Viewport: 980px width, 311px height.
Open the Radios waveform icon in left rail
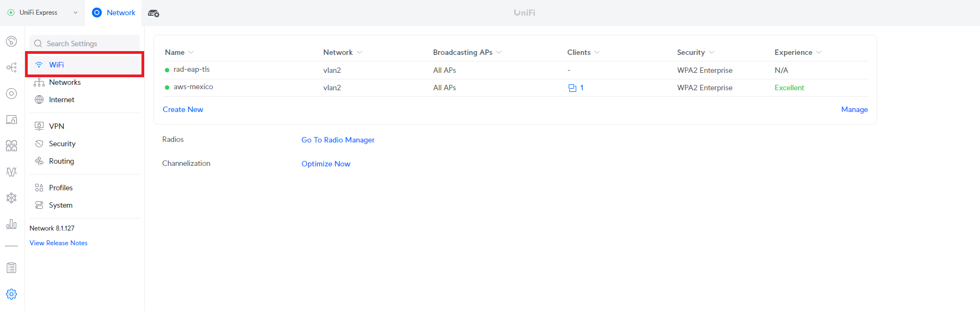[x=11, y=172]
